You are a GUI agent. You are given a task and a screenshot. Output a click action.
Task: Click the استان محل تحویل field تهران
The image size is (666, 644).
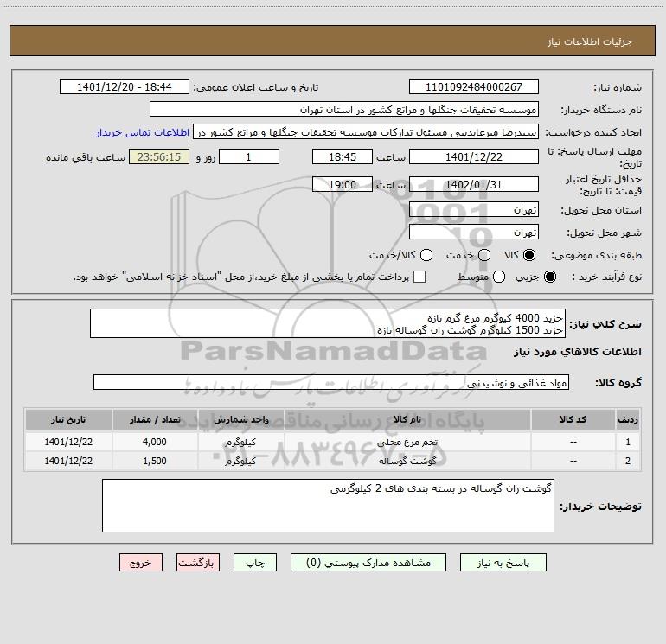(x=474, y=209)
